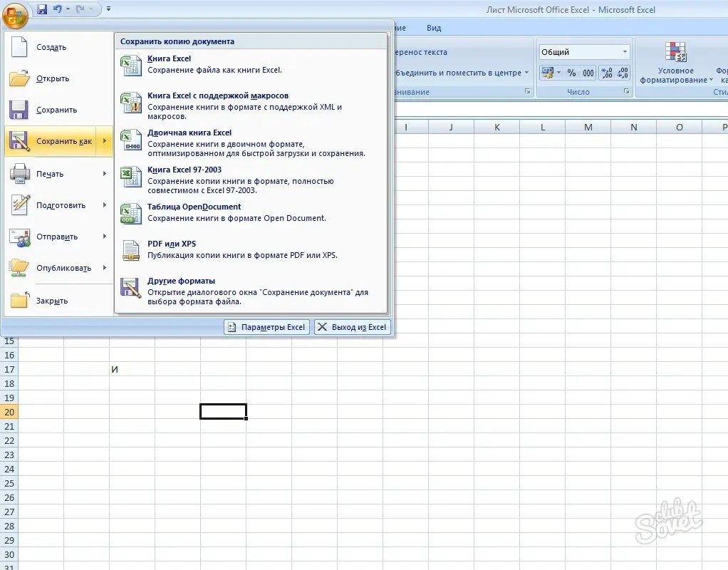Screen dimensions: 728x570
Task: Select Печать menu label
Action: 50,174
